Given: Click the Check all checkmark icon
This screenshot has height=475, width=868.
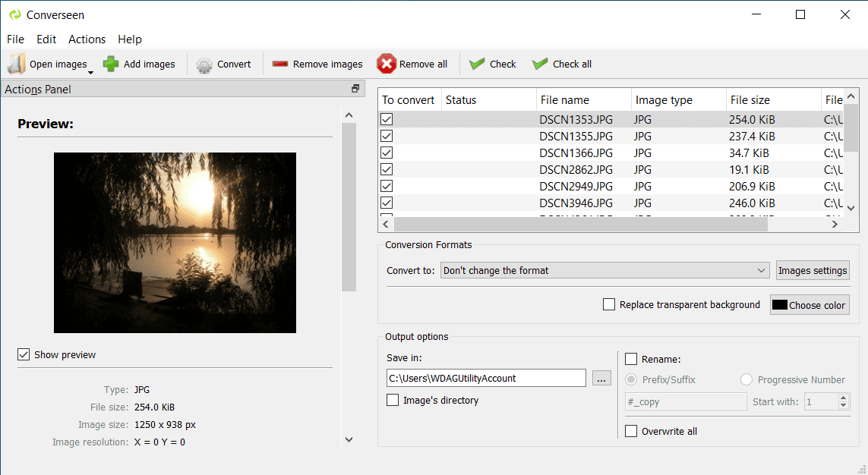Looking at the screenshot, I should pyautogui.click(x=540, y=64).
